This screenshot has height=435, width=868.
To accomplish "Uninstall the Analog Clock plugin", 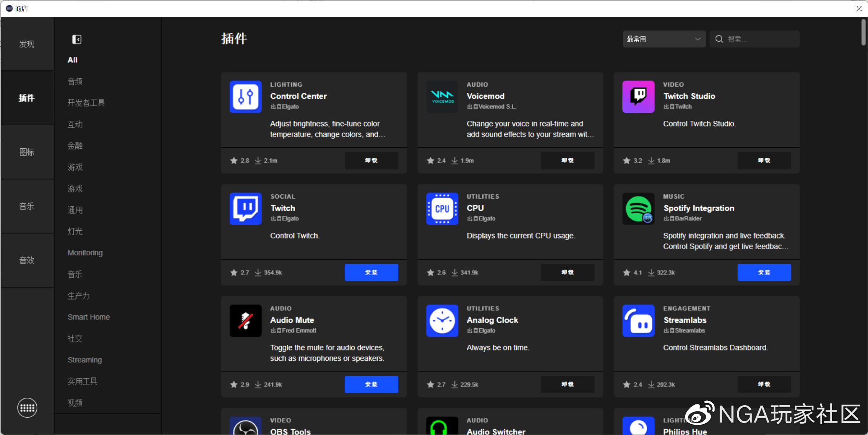I will click(x=568, y=384).
